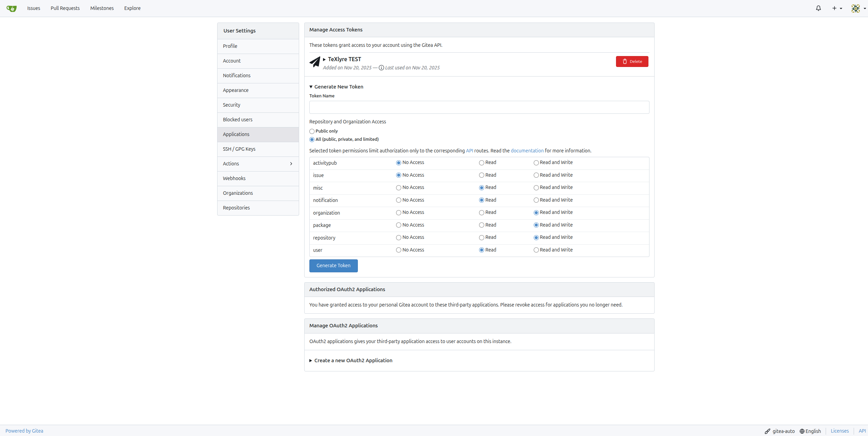The image size is (868, 436).
Task: Expand the Actions sidebar chevron
Action: click(291, 164)
